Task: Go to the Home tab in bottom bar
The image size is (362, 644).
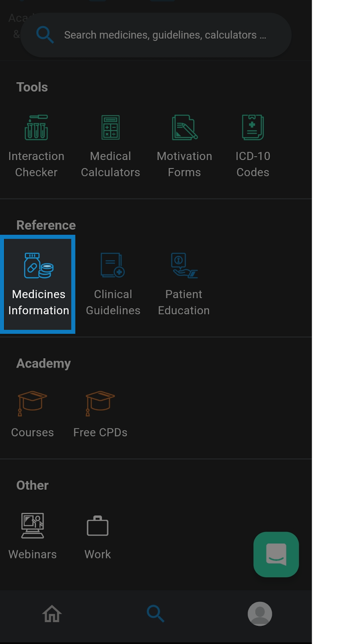Action: point(52,614)
